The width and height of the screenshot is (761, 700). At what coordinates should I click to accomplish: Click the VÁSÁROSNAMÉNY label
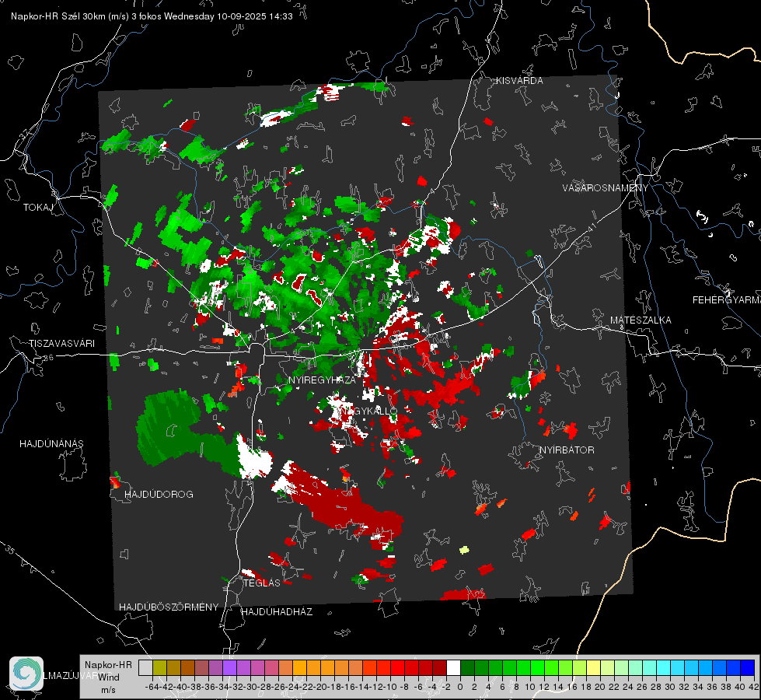tap(606, 188)
